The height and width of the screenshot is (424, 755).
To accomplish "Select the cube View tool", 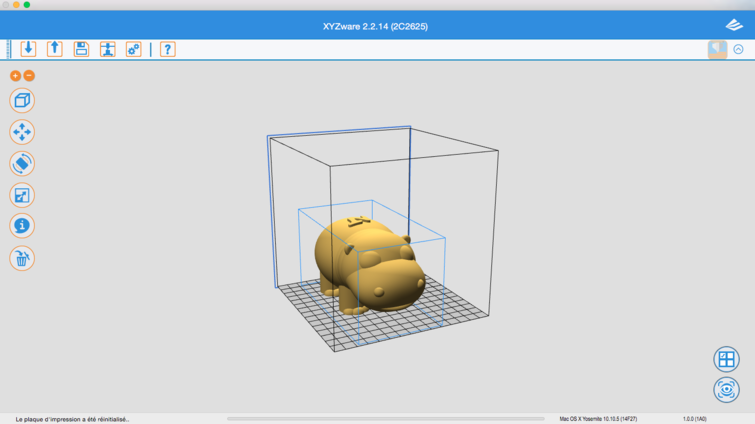I will point(22,100).
